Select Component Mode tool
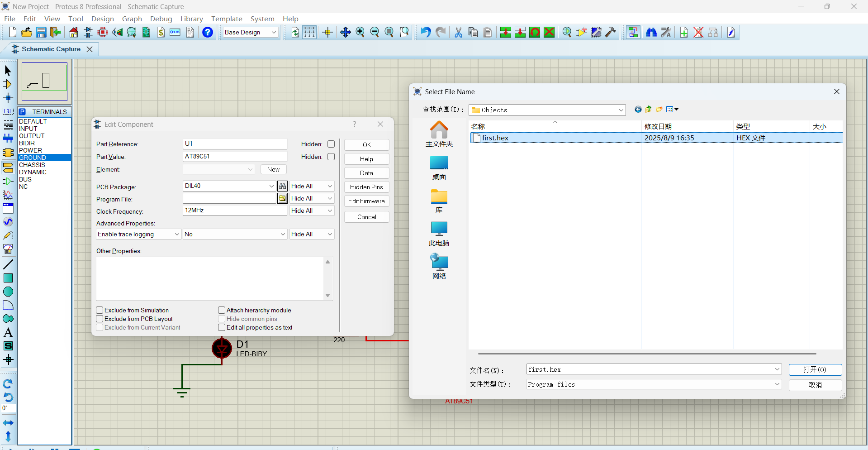The image size is (868, 450). [8, 84]
